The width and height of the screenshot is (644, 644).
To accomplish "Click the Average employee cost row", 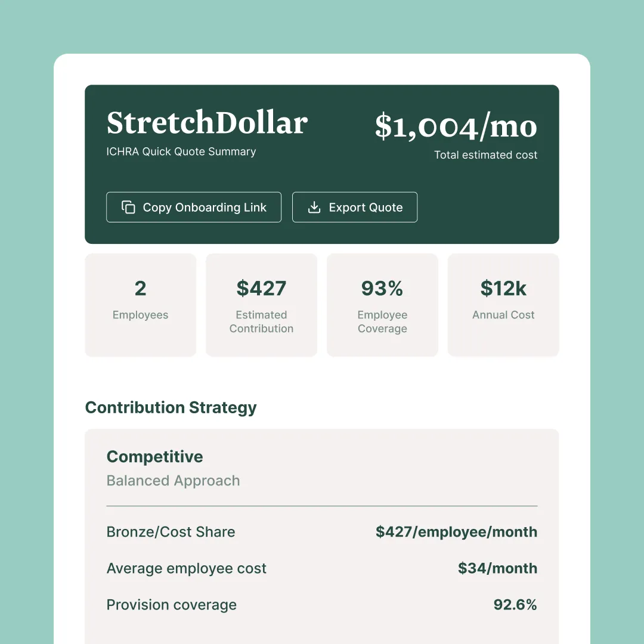I will (187, 568).
